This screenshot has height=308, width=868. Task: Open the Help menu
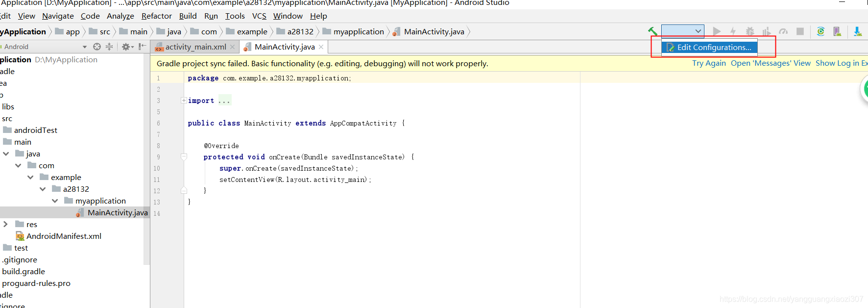click(x=318, y=16)
